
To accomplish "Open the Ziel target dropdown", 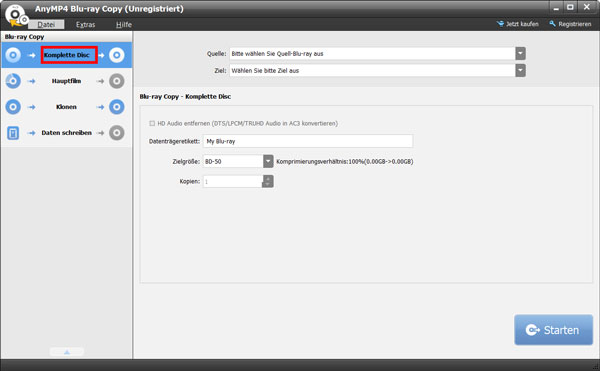I will [x=520, y=70].
